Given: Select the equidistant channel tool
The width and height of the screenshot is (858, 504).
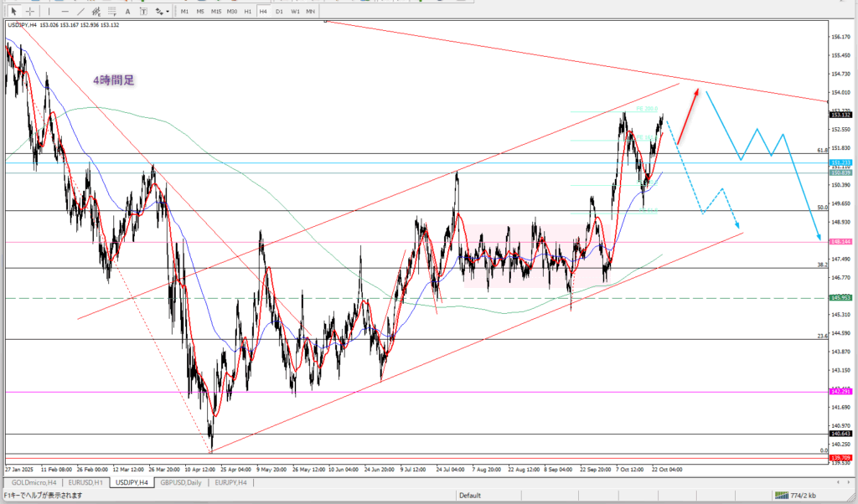Looking at the screenshot, I should (98, 11).
